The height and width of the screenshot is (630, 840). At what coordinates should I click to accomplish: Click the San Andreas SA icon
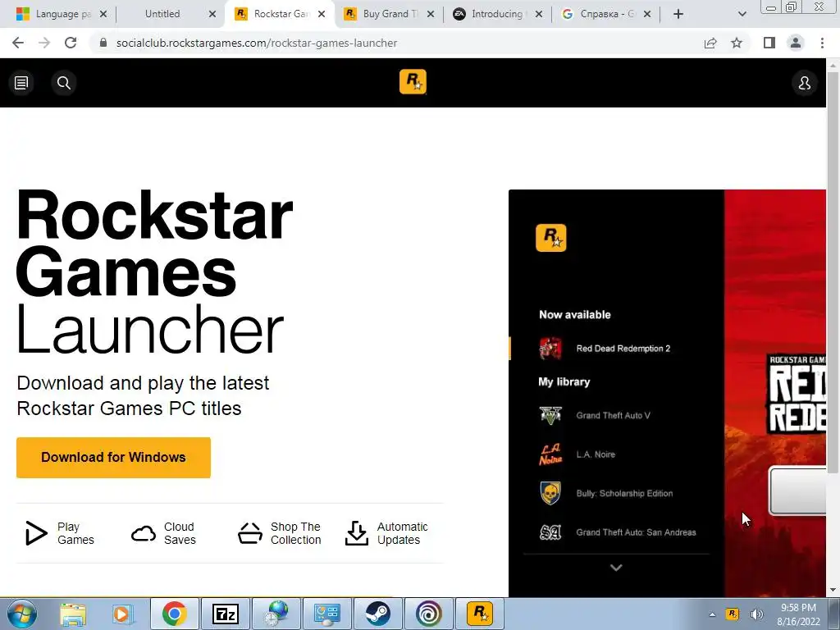tap(550, 532)
